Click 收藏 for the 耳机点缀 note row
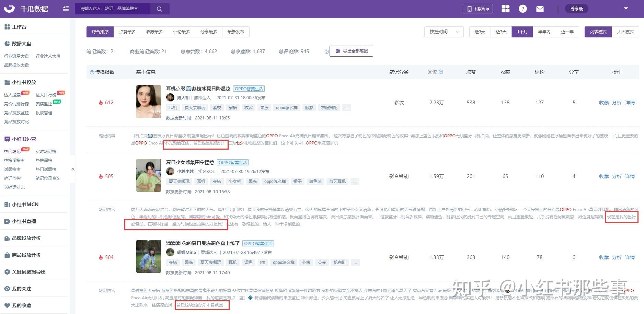 click(x=604, y=103)
